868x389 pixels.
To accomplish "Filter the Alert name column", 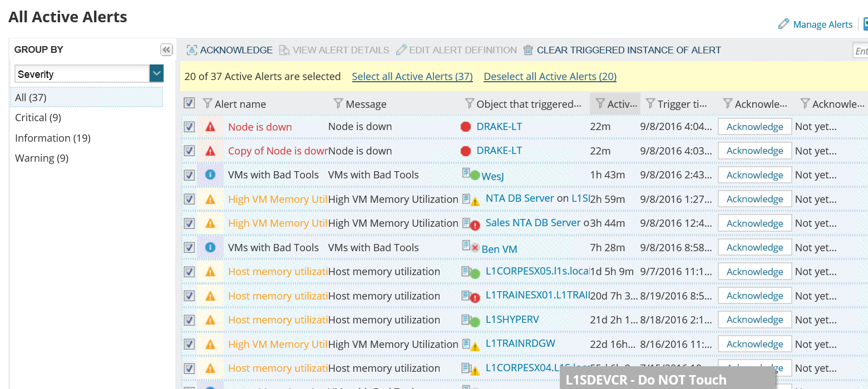I will pos(208,103).
